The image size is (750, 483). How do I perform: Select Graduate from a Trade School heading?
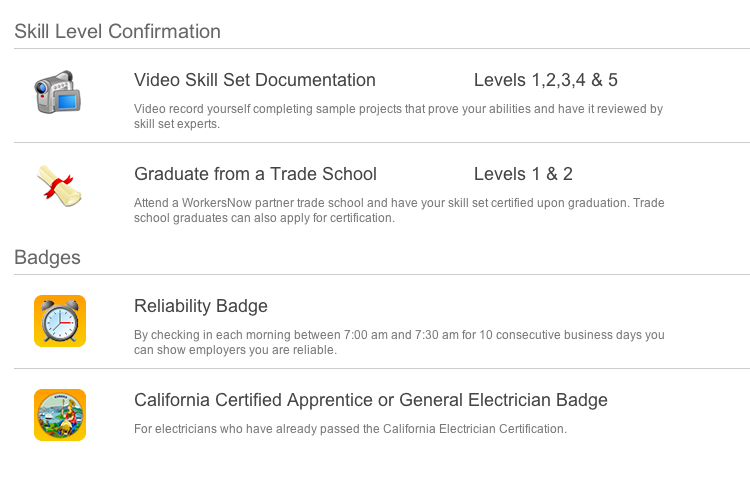(x=255, y=174)
